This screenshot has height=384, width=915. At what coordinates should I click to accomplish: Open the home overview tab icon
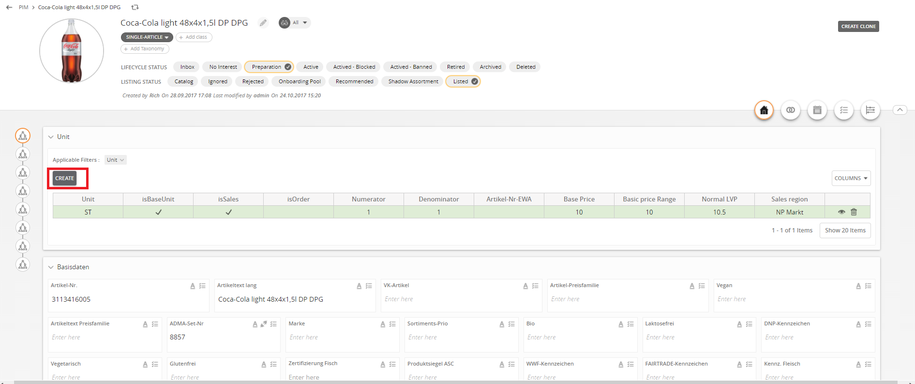click(x=763, y=110)
